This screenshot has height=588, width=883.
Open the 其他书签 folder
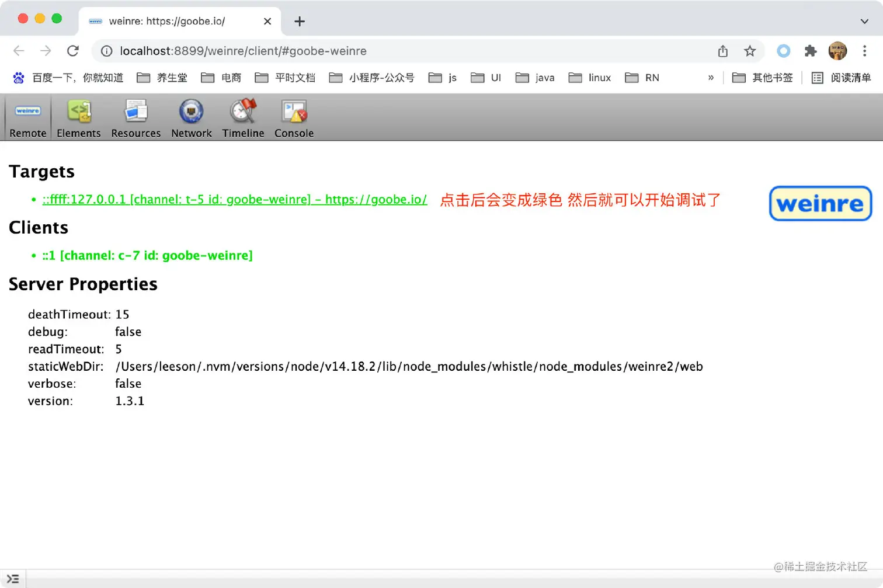pyautogui.click(x=763, y=78)
